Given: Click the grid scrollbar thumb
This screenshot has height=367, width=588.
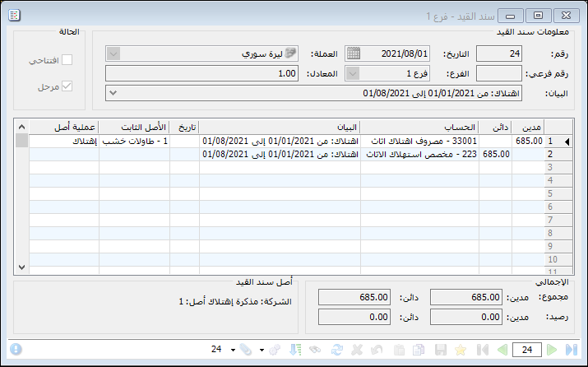Looking at the screenshot, I should [x=21, y=141].
